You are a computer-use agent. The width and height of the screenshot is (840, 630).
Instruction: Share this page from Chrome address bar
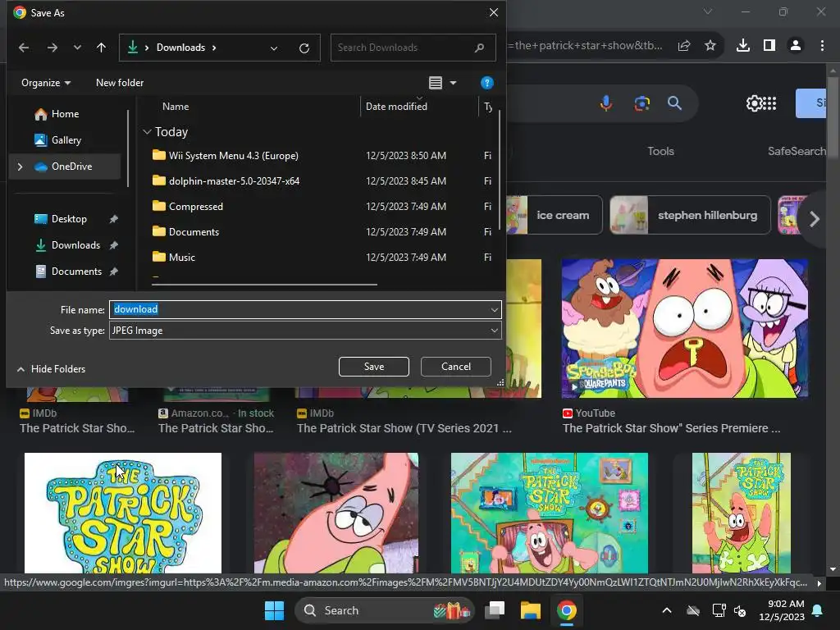(684, 46)
